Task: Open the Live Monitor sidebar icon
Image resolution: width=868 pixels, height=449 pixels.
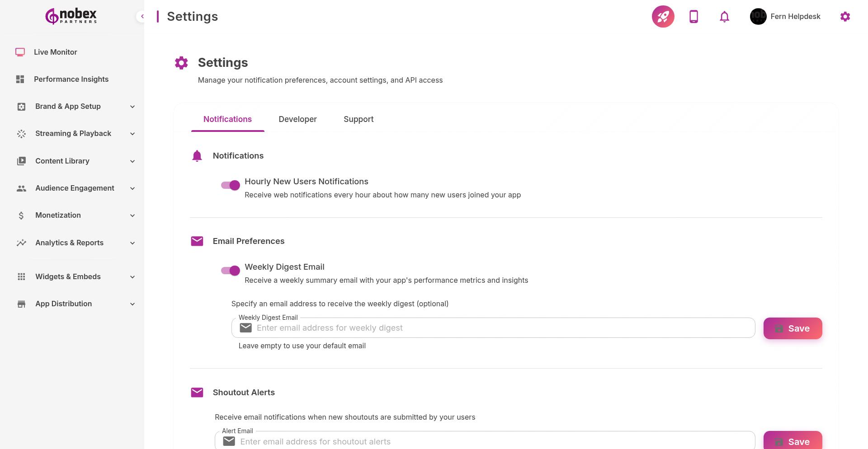Action: point(20,52)
